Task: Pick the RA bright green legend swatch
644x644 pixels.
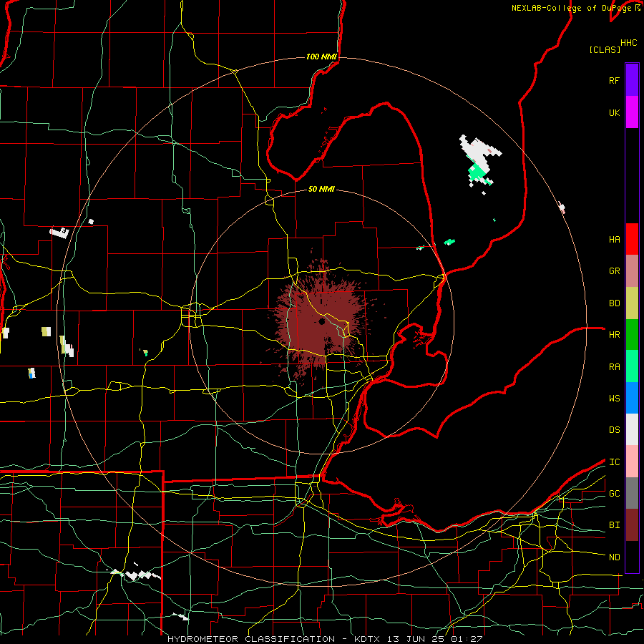Action: (632, 366)
